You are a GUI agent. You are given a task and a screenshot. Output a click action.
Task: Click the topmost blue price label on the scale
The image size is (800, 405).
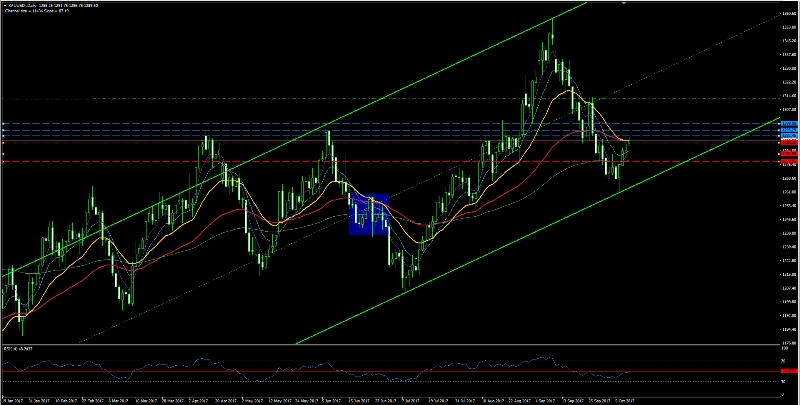(x=790, y=123)
